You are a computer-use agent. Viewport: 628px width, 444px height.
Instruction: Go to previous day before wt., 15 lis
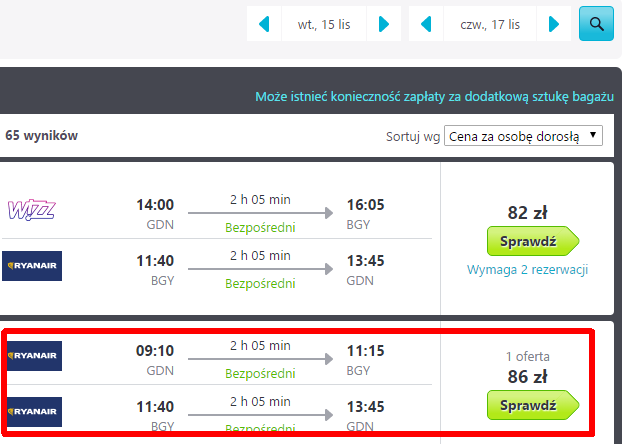point(265,24)
